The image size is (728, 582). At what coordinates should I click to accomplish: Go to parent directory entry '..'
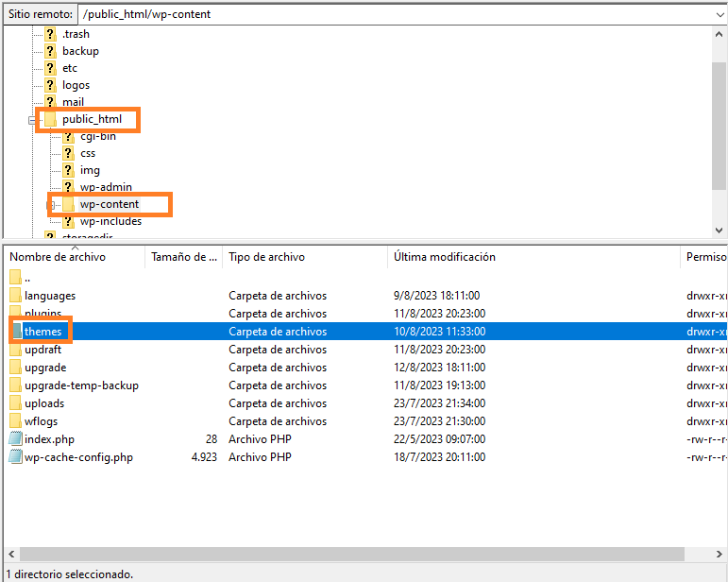26,278
